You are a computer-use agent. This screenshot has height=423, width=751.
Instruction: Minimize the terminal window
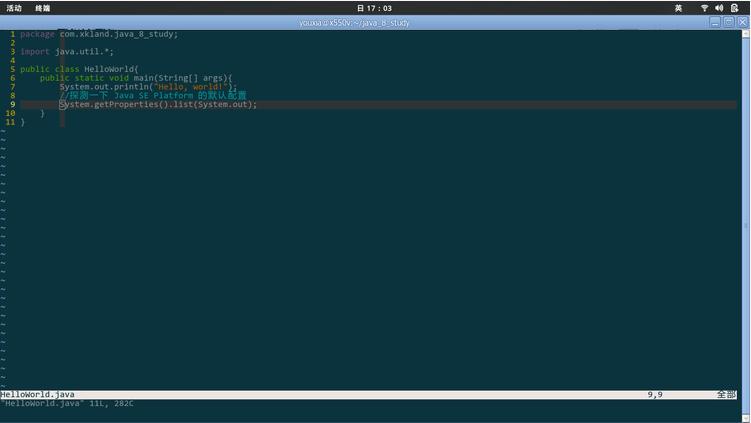715,22
